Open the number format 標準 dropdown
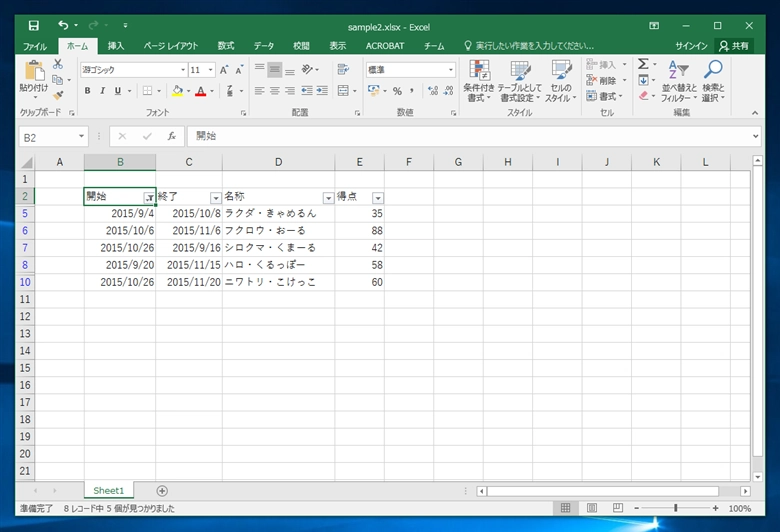This screenshot has width=780, height=532. coord(451,70)
